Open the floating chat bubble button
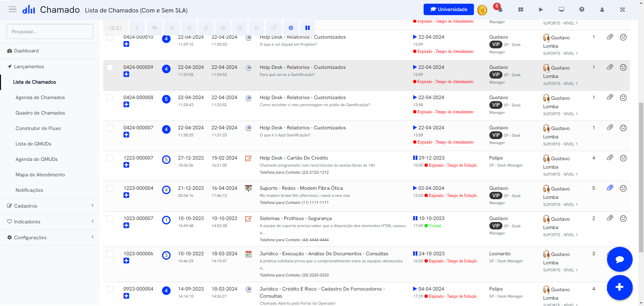The width and height of the screenshot is (644, 306). (620, 259)
